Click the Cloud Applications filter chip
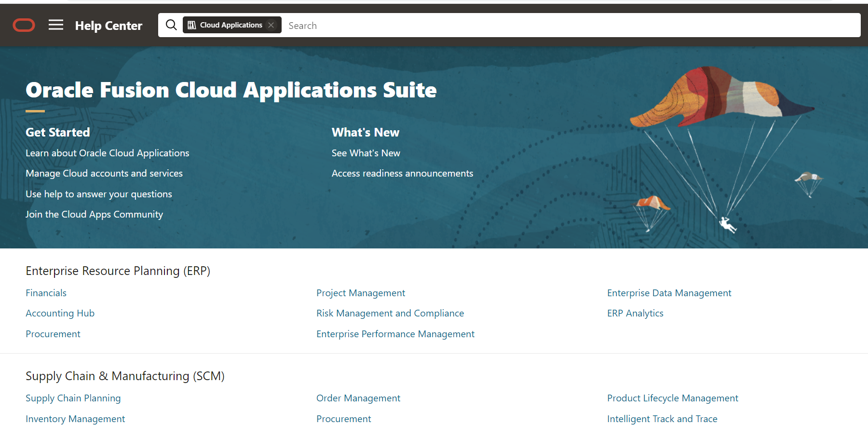The image size is (868, 425). click(x=232, y=25)
